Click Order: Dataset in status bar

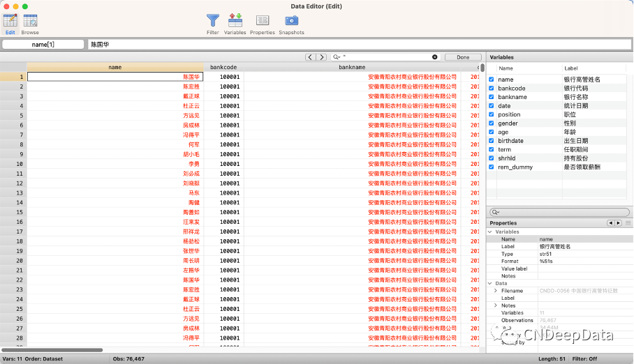tap(44, 358)
